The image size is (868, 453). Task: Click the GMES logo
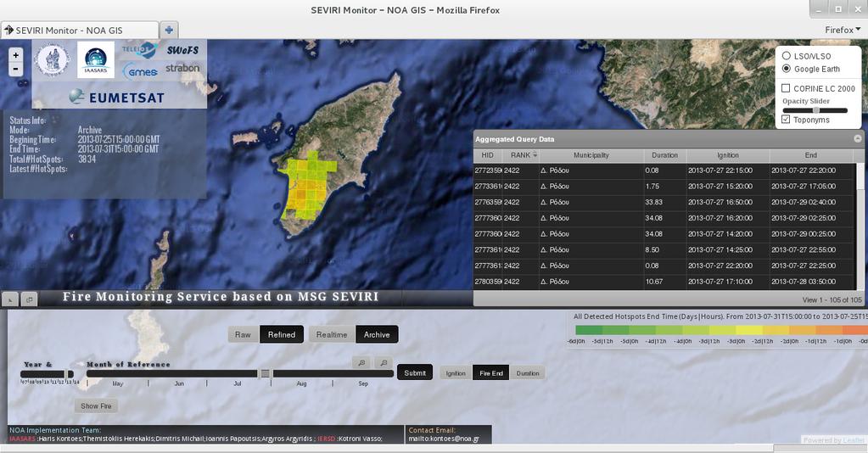(139, 71)
